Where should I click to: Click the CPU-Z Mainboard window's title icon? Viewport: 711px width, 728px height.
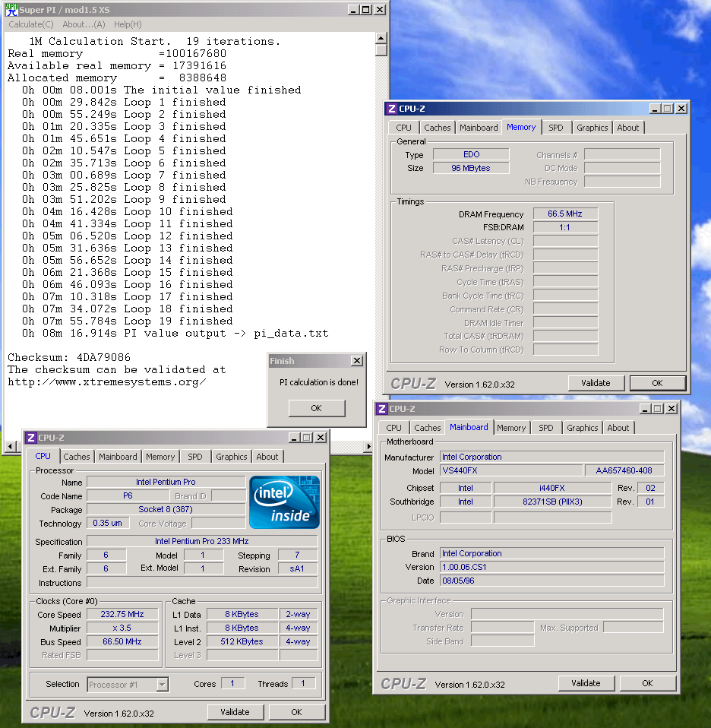click(381, 409)
